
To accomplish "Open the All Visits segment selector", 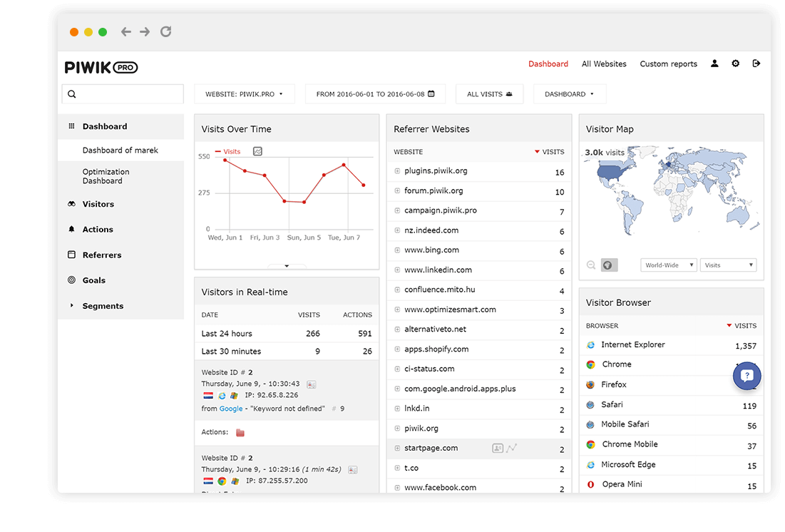I will (489, 94).
